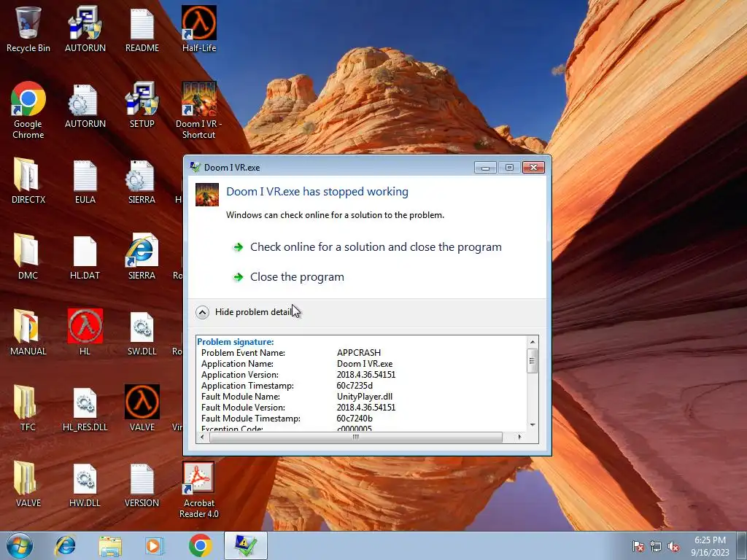Click the Fault Module Timestamp value 60c7240b
The width and height of the screenshot is (747, 560).
pos(355,419)
